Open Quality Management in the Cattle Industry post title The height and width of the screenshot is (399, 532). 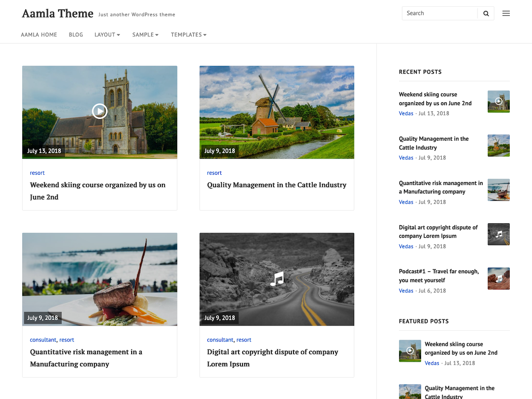277,185
